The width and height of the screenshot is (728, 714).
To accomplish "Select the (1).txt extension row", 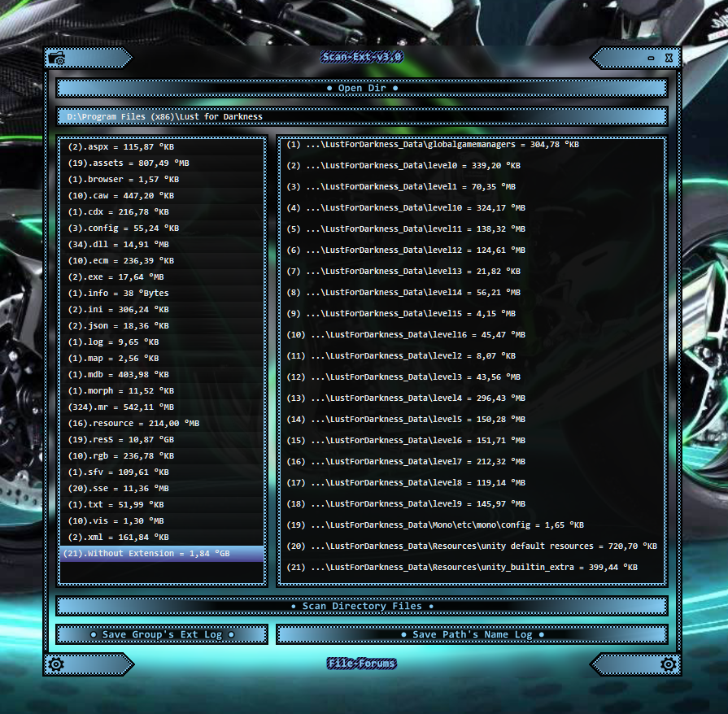I will [x=162, y=504].
